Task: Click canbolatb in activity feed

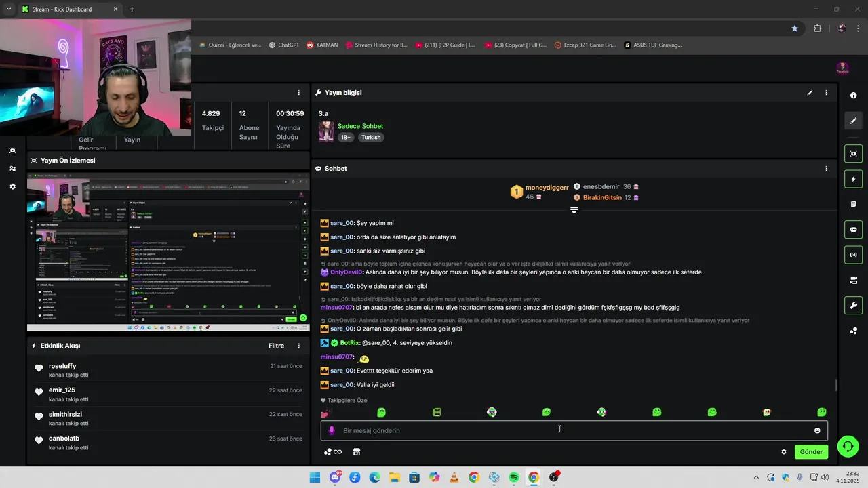Action: (64, 439)
